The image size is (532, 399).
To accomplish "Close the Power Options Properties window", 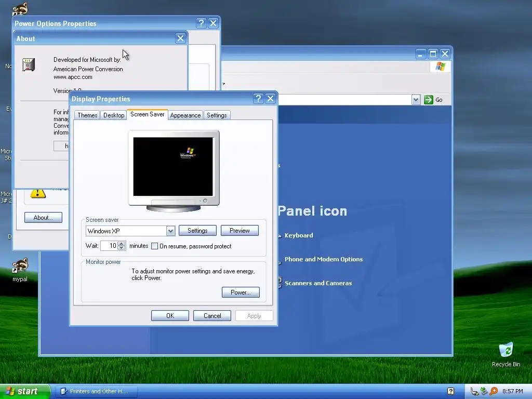I will (213, 23).
